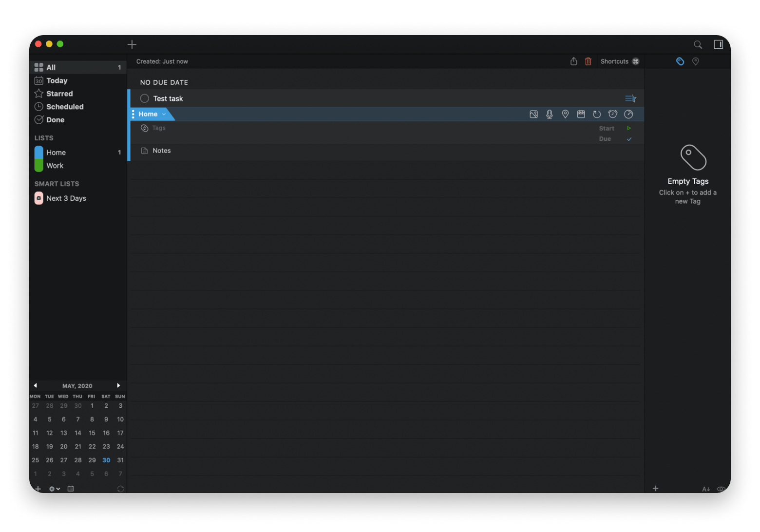Mark Test task complete via its circle
The width and height of the screenshot is (760, 532).
pos(145,99)
